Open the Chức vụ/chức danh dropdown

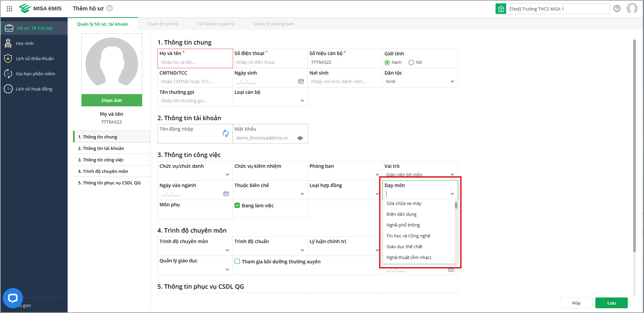click(x=227, y=175)
